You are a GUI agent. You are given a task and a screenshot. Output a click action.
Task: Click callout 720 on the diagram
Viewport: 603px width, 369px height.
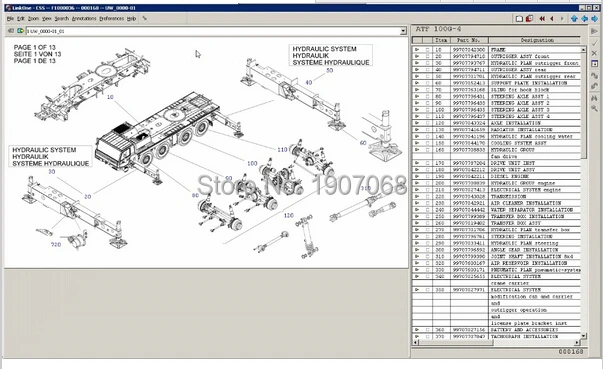point(56,244)
